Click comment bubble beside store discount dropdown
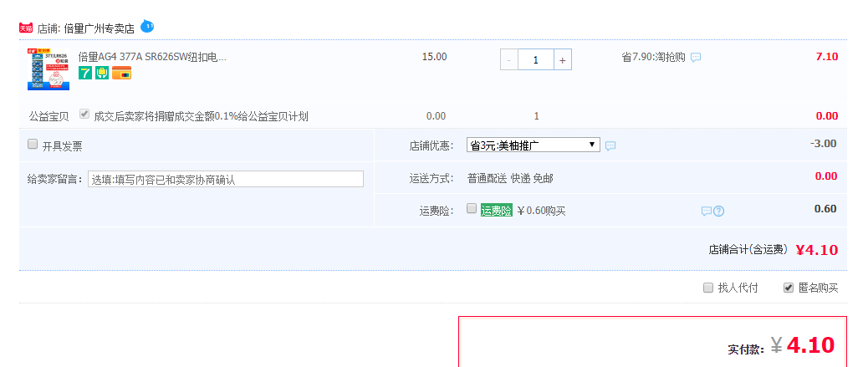This screenshot has width=868, height=367. tap(610, 145)
